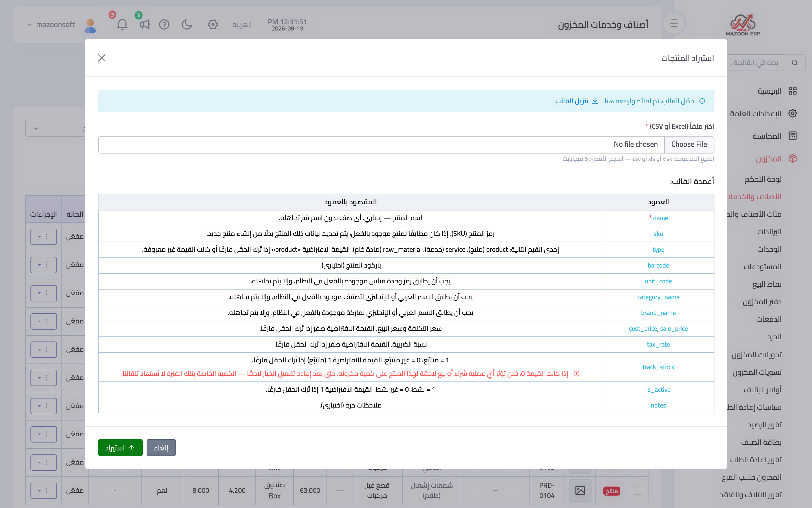Open المحاسبة sidebar menu
The width and height of the screenshot is (812, 508).
pyautogui.click(x=767, y=136)
